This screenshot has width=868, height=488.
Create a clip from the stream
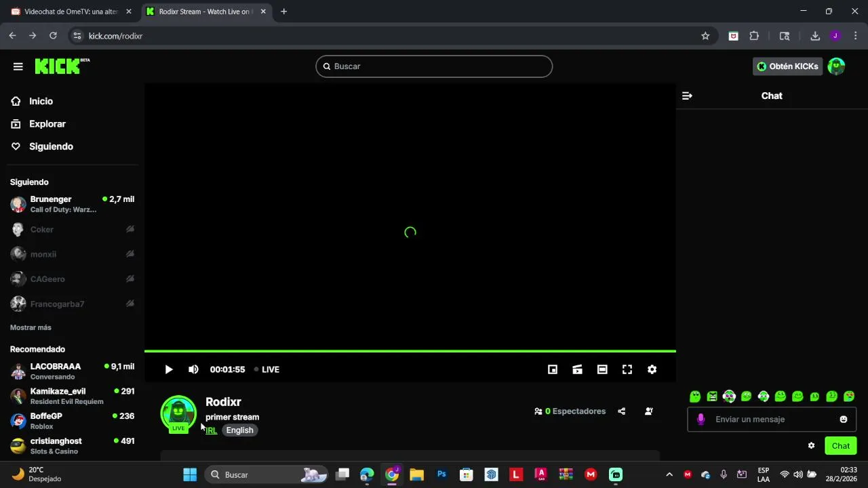pos(577,369)
